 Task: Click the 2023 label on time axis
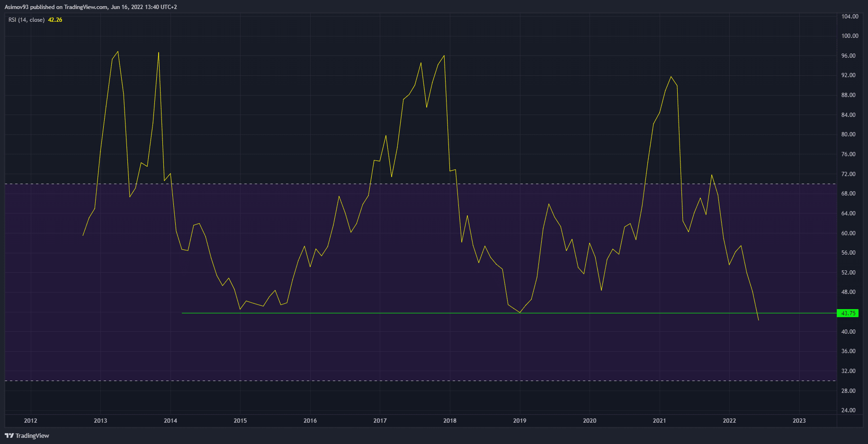point(799,420)
